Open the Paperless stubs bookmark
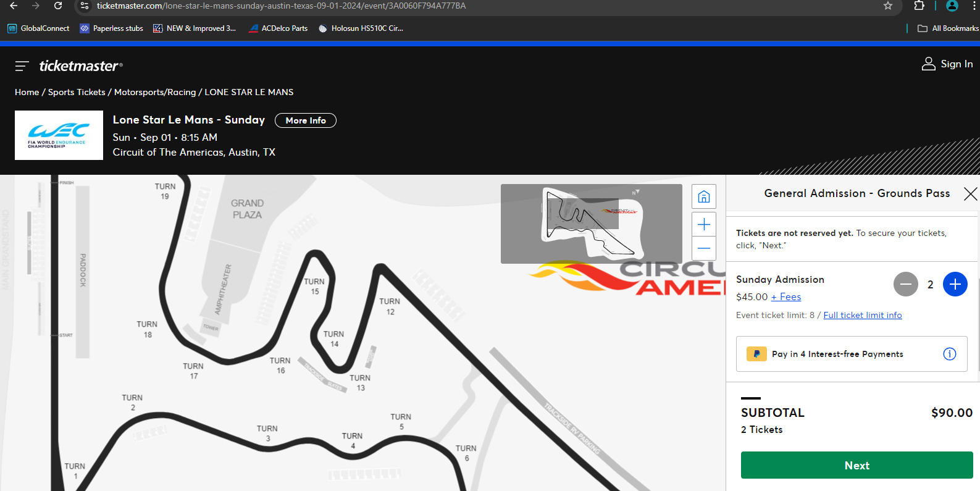This screenshot has width=980, height=491. (112, 28)
